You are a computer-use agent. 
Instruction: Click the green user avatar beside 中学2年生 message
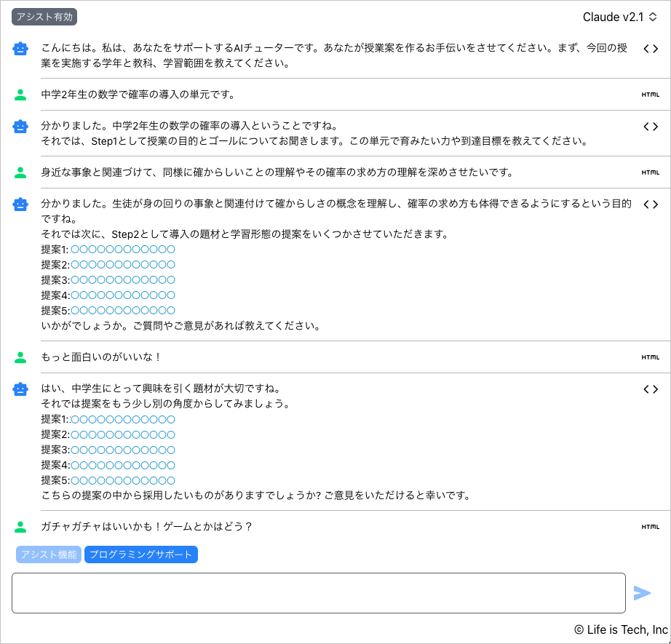pyautogui.click(x=20, y=93)
